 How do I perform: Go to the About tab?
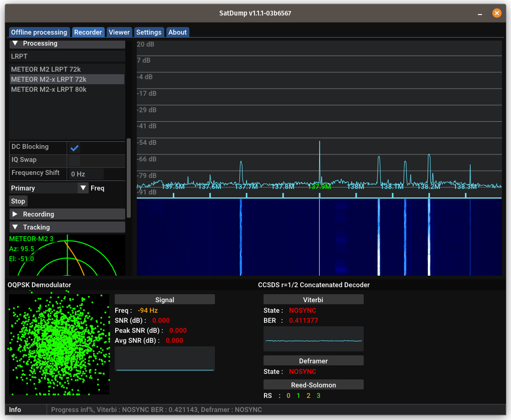coord(177,32)
